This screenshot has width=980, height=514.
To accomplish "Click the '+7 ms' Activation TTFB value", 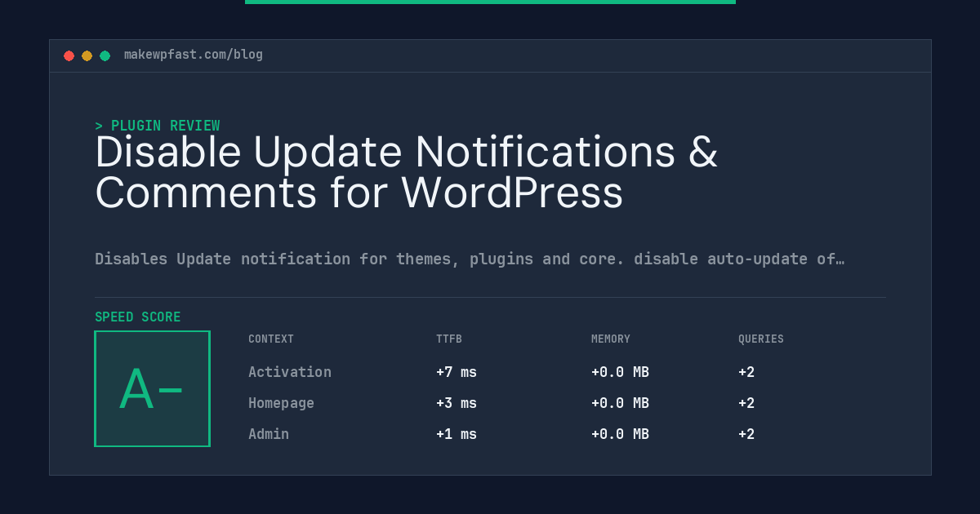I will (x=457, y=372).
